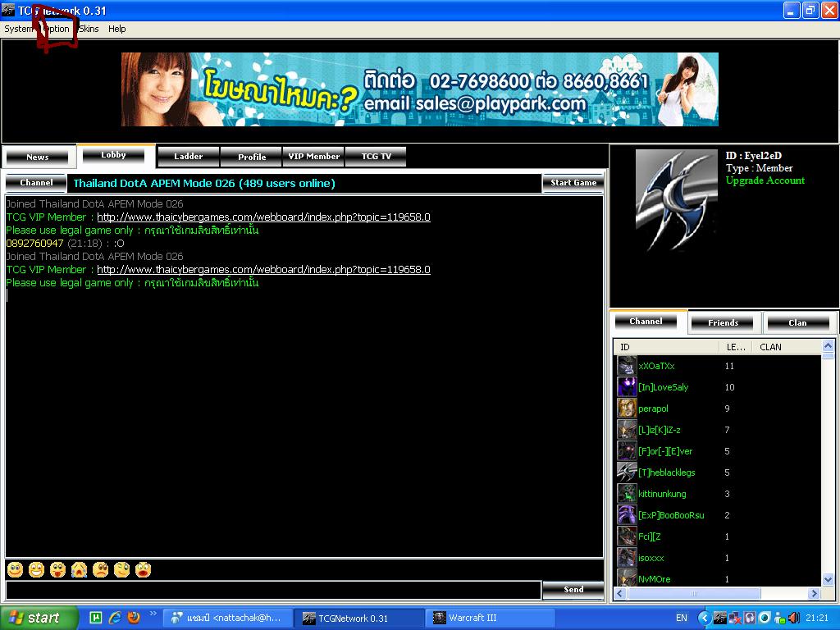The image size is (840, 630).
Task: Sort user list by LE... column header
Action: [x=736, y=347]
